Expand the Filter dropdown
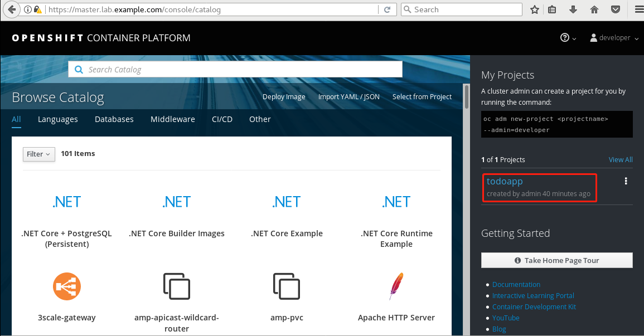Viewport: 644px width, 336px height. [x=38, y=154]
